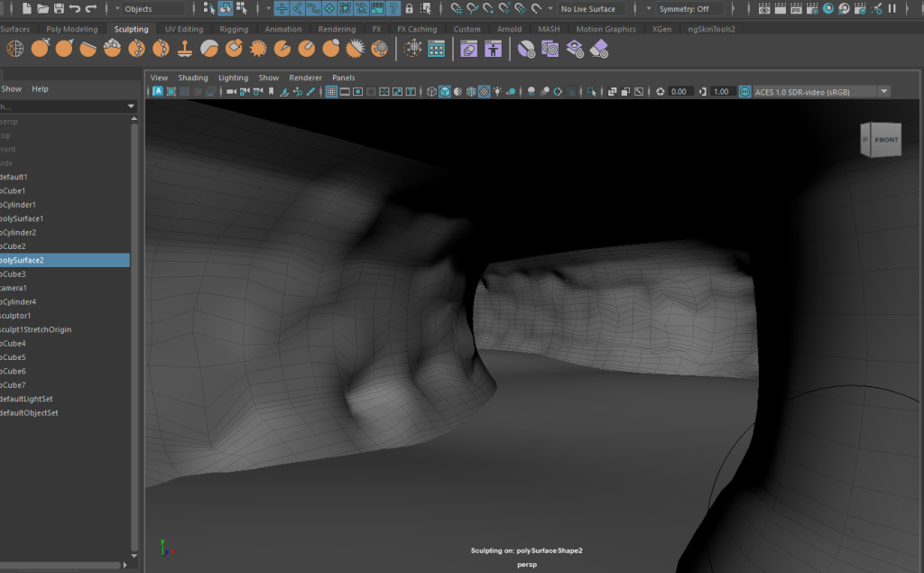This screenshot has height=573, width=924.
Task: Toggle the viewport Grid display
Action: (331, 91)
